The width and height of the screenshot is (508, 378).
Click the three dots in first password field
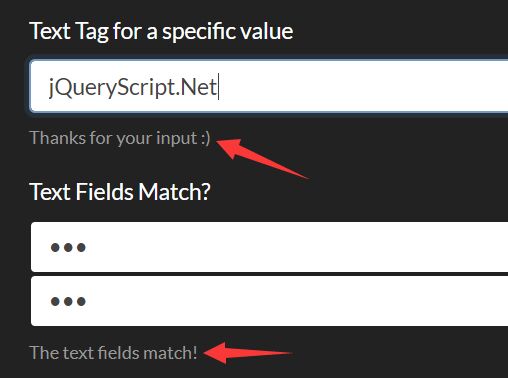click(68, 247)
